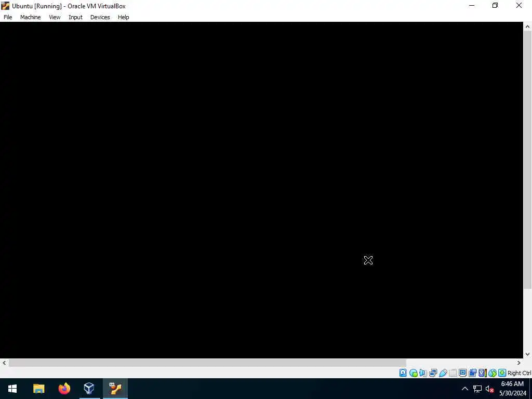Open the Input menu
532x399 pixels.
click(75, 17)
